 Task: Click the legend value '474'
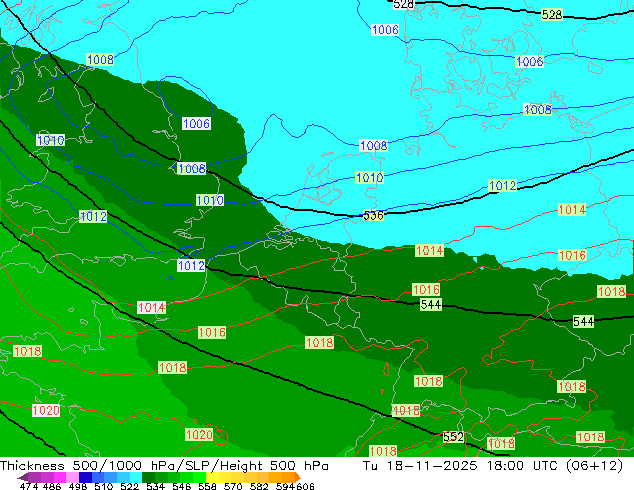[29, 486]
